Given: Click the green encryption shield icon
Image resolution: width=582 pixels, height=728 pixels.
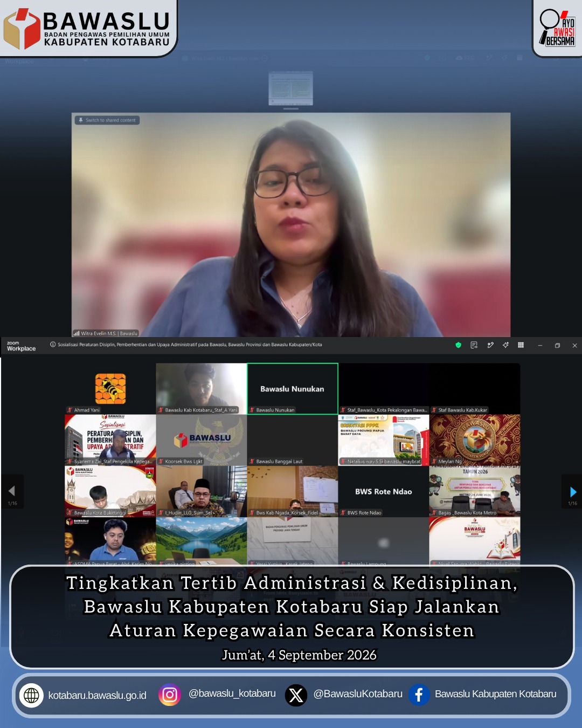Looking at the screenshot, I should tap(458, 345).
